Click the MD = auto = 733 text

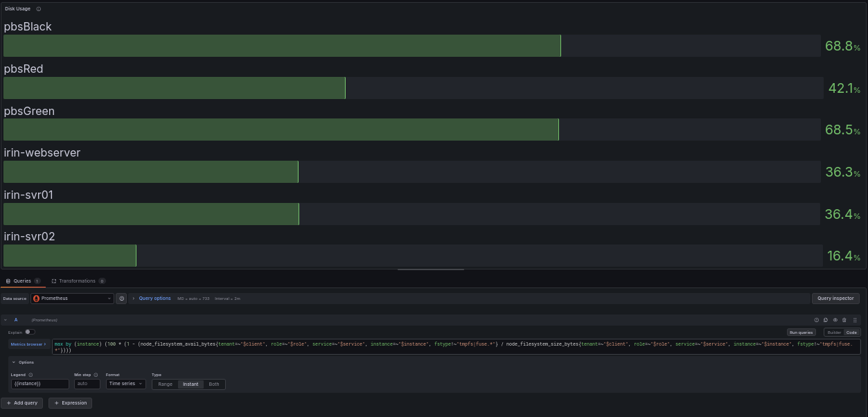point(193,299)
